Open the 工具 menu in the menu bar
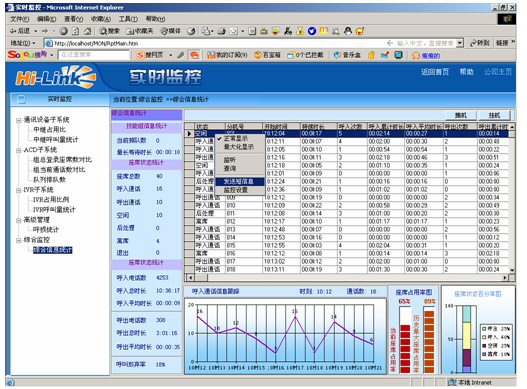 (x=128, y=19)
